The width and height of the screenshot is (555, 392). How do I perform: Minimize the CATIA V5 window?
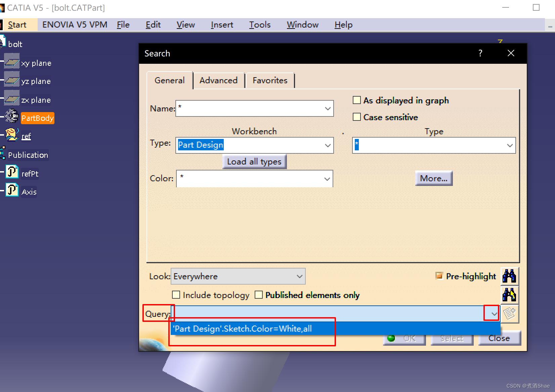506,7
